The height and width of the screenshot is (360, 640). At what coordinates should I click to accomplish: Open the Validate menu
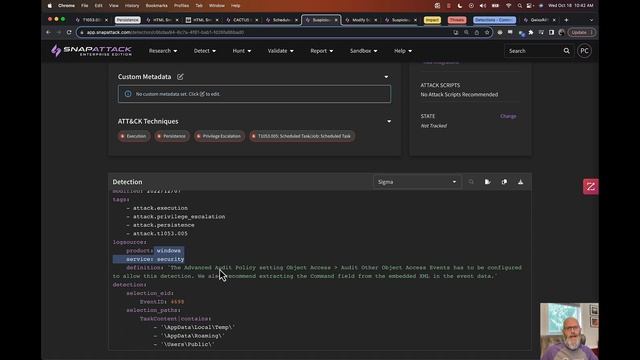tap(280, 51)
